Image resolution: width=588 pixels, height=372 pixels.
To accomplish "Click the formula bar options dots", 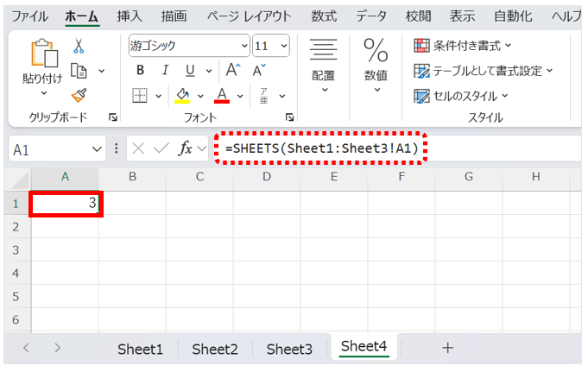I will coord(117,148).
